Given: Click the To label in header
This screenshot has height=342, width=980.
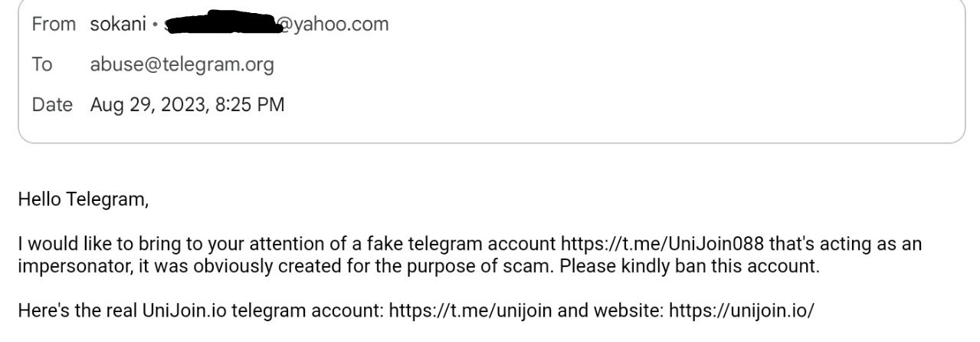Looking at the screenshot, I should coord(42,64).
